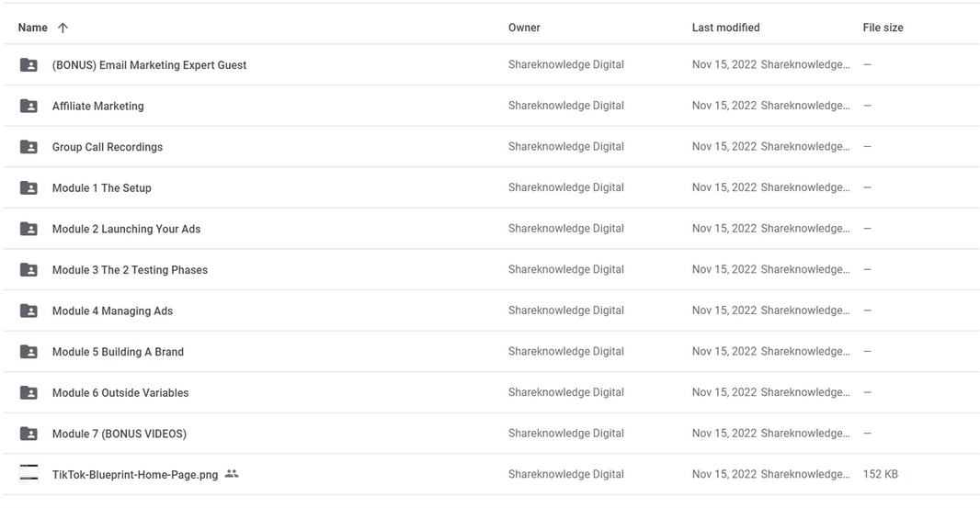
Task: Click the Module 1 The Setup folder icon
Action: click(28, 188)
